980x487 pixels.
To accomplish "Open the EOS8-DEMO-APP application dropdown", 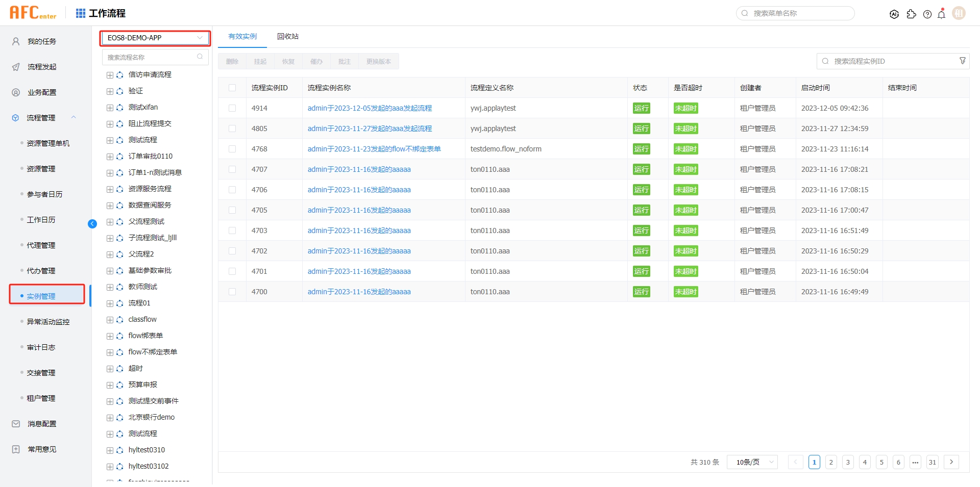I will [x=155, y=38].
